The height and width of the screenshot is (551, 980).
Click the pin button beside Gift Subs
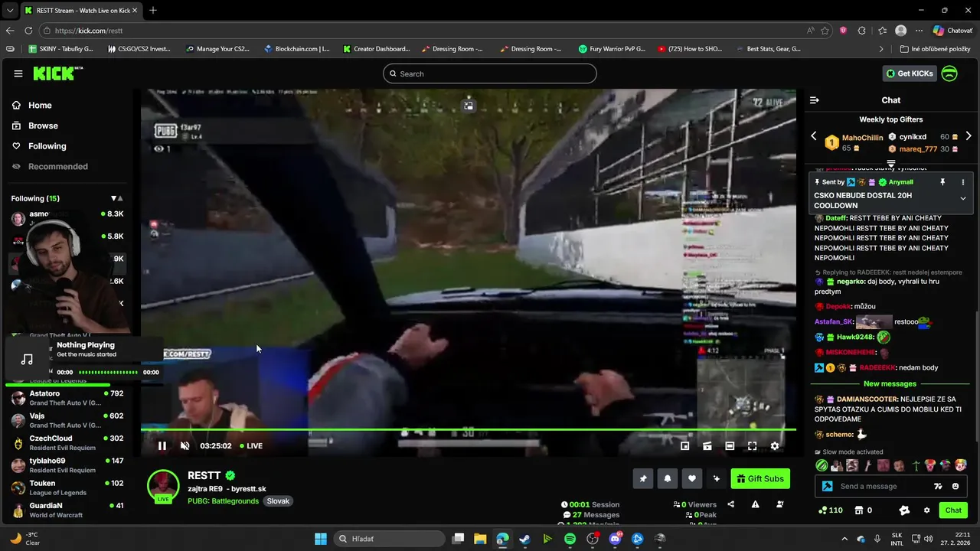click(643, 479)
